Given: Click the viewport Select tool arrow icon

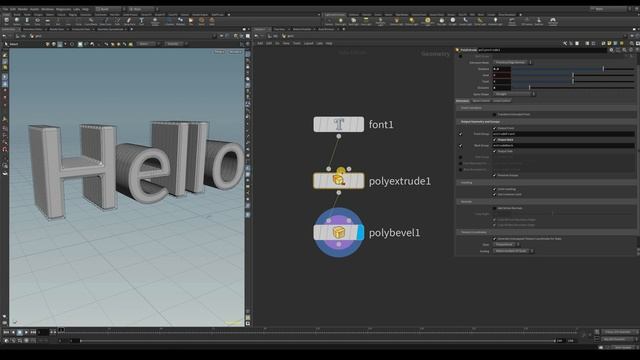Looking at the screenshot, I should (x=6, y=44).
